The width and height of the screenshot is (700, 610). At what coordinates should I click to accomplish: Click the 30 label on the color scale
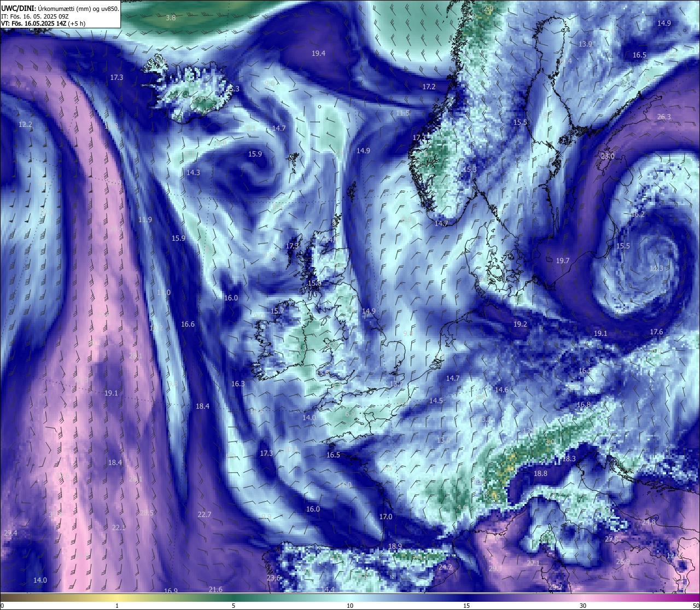[x=583, y=606]
